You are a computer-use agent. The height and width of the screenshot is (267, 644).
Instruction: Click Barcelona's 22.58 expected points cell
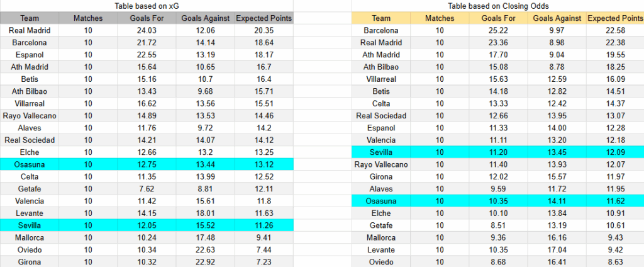point(614,30)
